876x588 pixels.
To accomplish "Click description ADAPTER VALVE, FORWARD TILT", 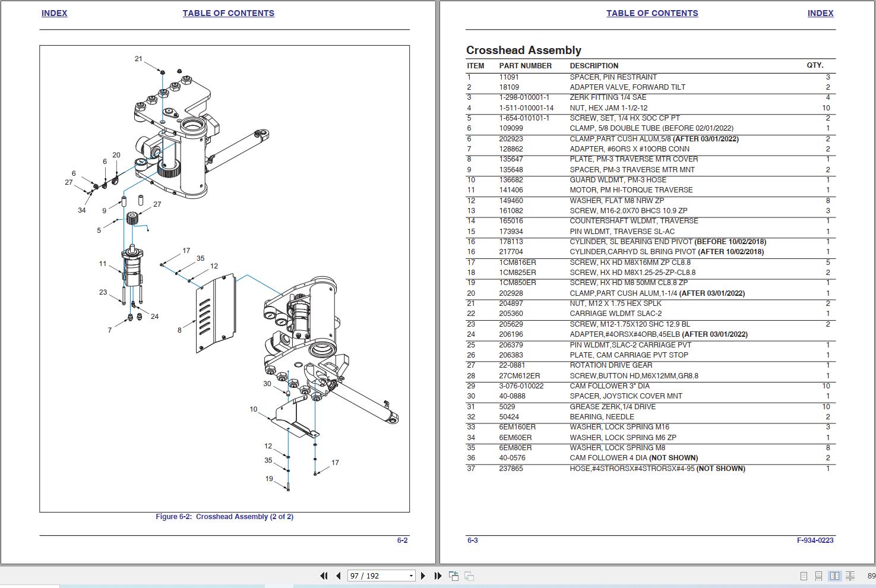I will pos(628,87).
